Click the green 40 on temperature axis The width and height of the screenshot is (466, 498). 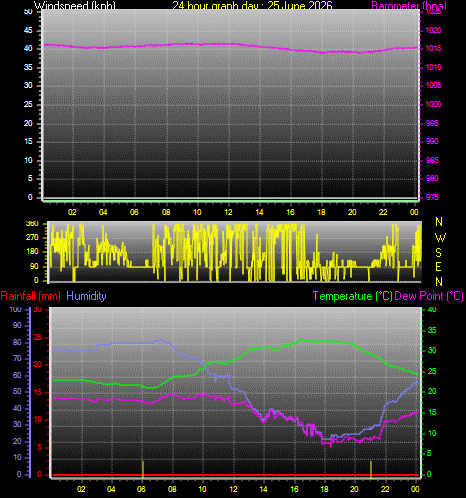432,310
